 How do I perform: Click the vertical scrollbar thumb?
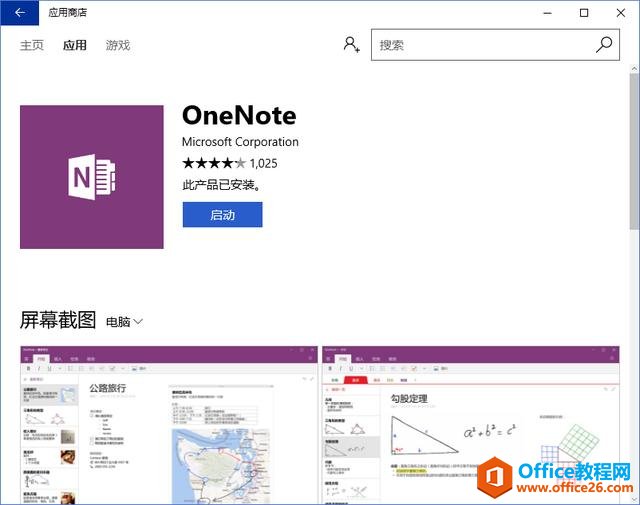[634, 152]
